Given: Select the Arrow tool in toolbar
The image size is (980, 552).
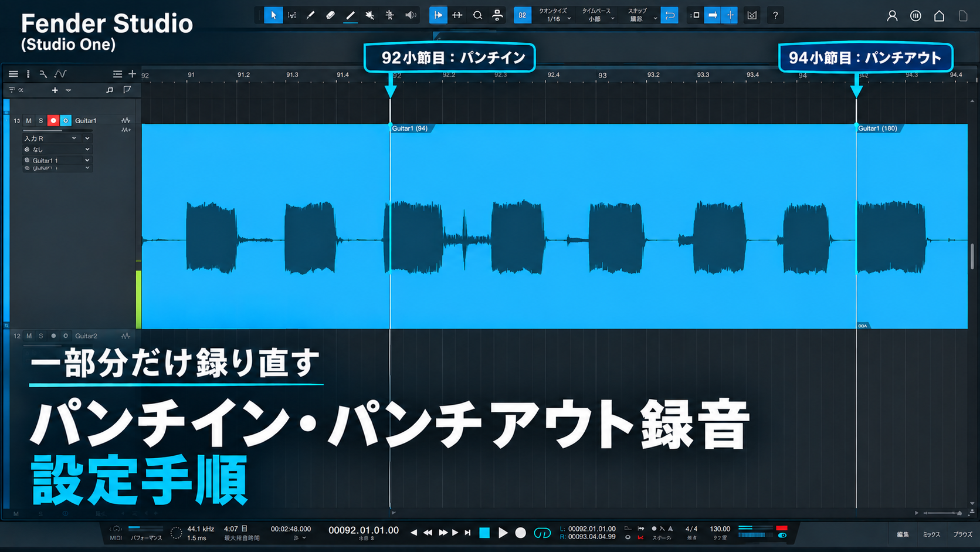Looking at the screenshot, I should (273, 15).
